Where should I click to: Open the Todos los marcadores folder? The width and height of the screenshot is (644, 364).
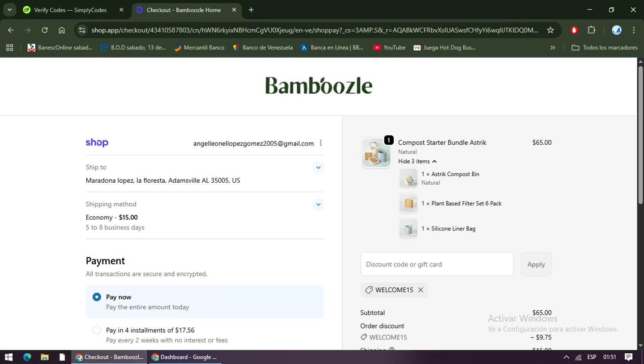coord(605,48)
